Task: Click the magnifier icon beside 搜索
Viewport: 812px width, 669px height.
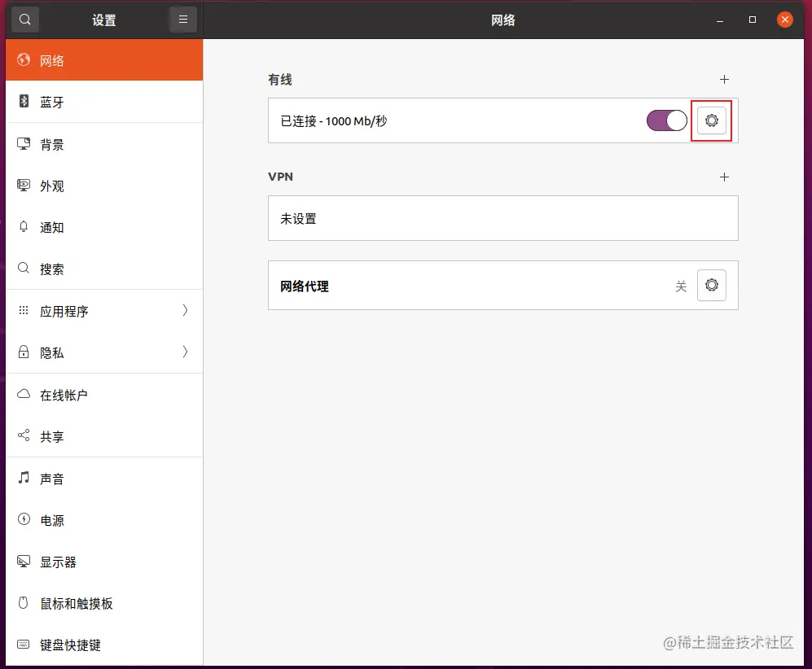Action: [x=24, y=268]
